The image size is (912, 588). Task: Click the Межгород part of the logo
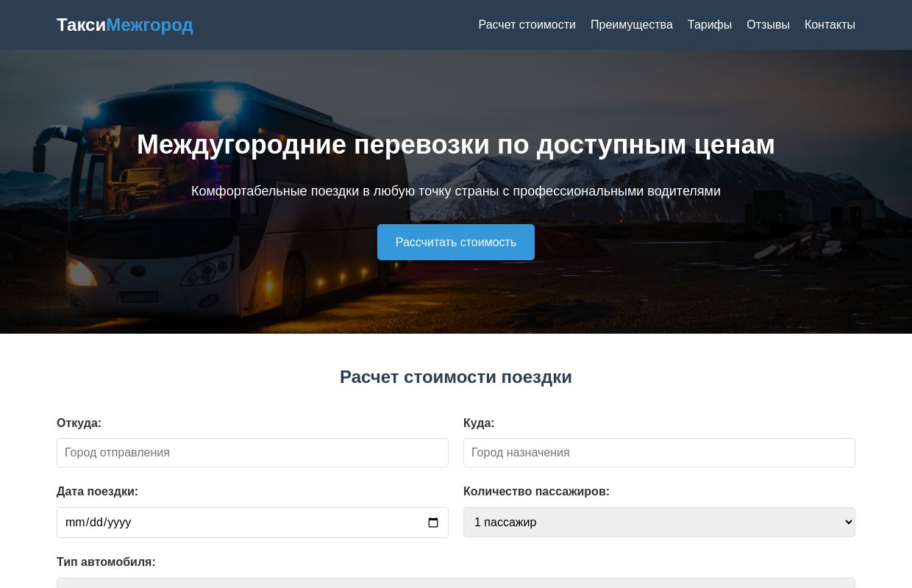click(x=149, y=24)
